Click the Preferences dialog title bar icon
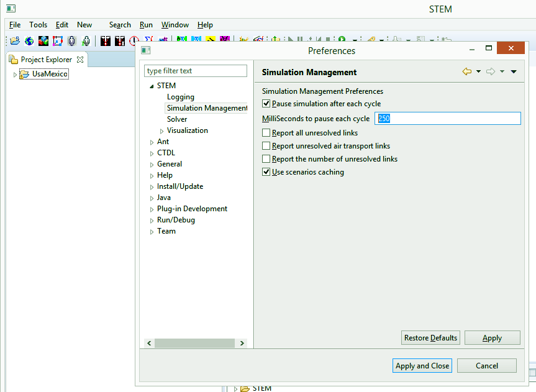Image resolution: width=536 pixels, height=392 pixels. (x=146, y=50)
